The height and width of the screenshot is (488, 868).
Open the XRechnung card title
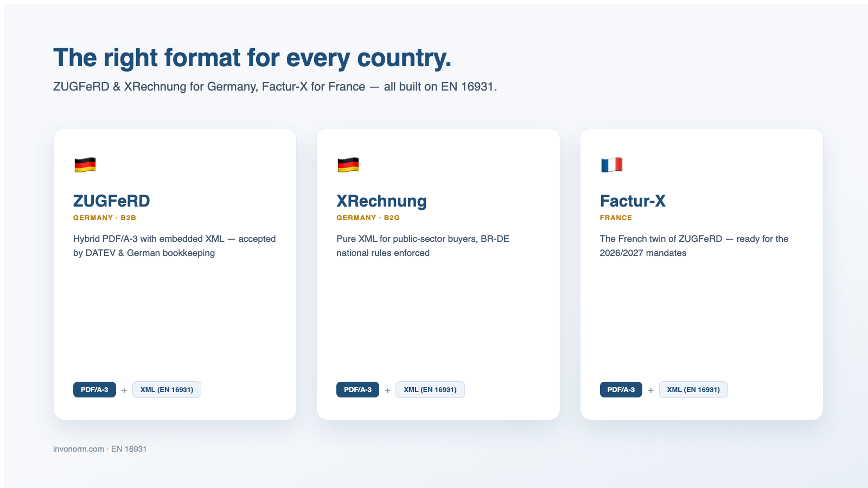[381, 201]
